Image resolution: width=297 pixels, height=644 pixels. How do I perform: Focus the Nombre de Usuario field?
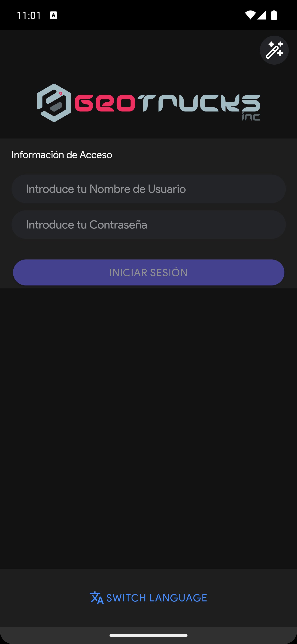149,189
